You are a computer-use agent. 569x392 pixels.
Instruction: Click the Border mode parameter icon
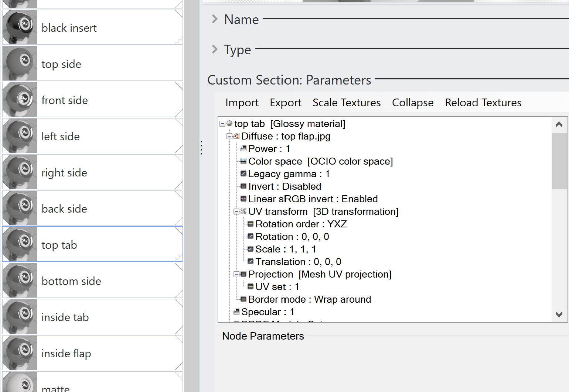click(x=243, y=299)
